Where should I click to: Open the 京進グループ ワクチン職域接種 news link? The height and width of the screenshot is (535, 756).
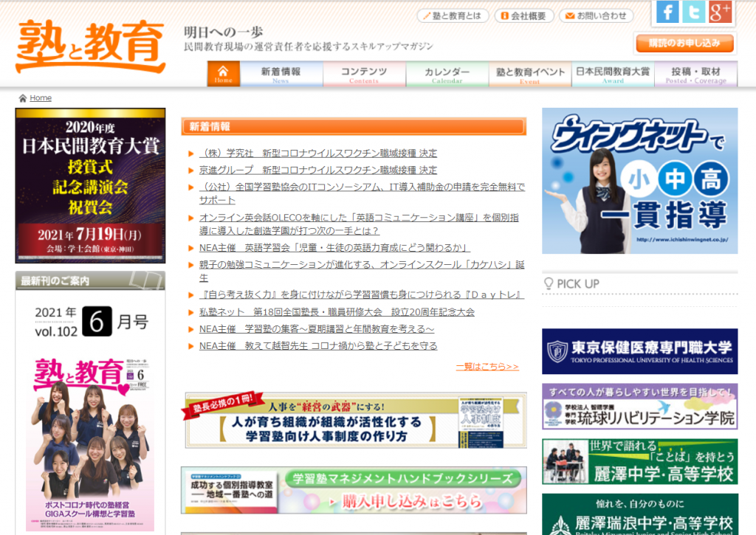[318, 170]
